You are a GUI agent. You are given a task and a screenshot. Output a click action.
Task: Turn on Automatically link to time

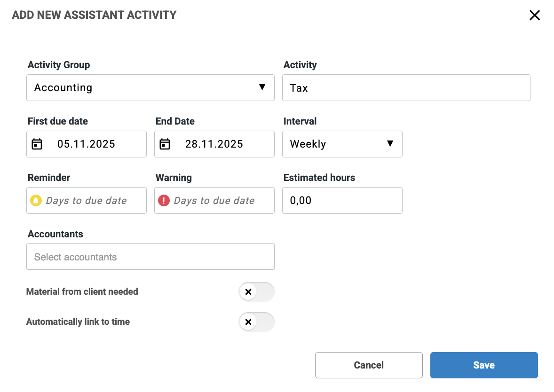pyautogui.click(x=256, y=322)
